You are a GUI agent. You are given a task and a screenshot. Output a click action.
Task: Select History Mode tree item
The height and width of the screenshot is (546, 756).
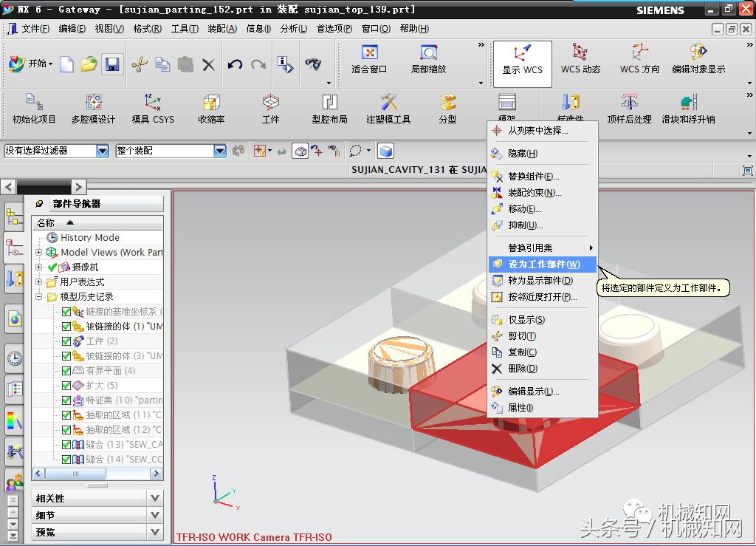[89, 237]
